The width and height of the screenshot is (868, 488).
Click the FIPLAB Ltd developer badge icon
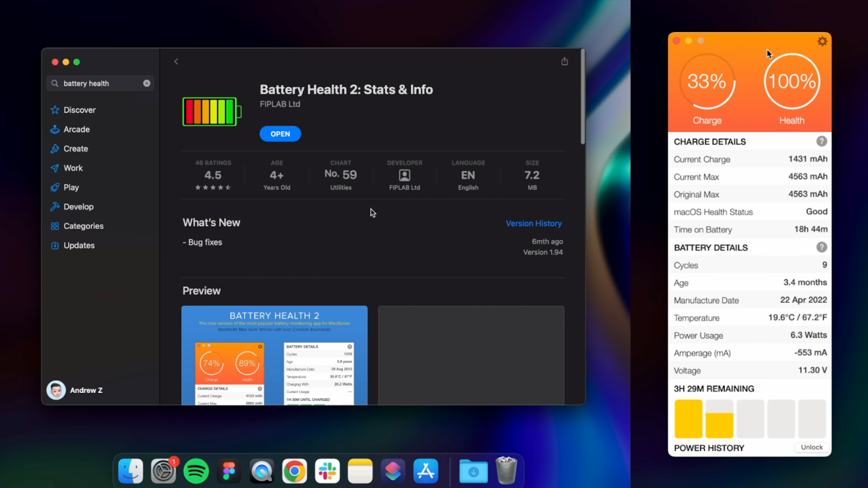click(x=405, y=175)
